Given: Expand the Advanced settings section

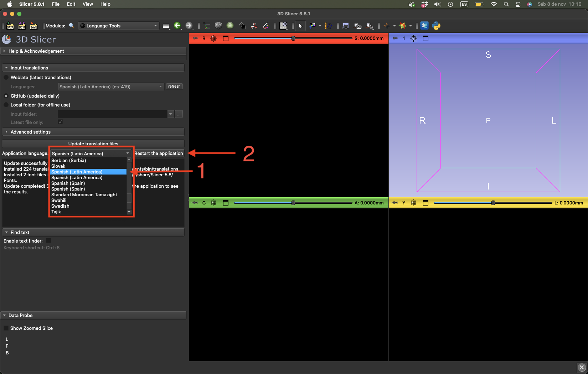Looking at the screenshot, I should tap(31, 132).
